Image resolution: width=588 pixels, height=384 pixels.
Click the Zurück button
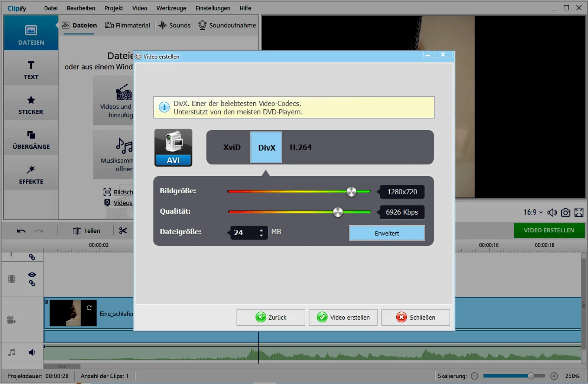pos(271,317)
